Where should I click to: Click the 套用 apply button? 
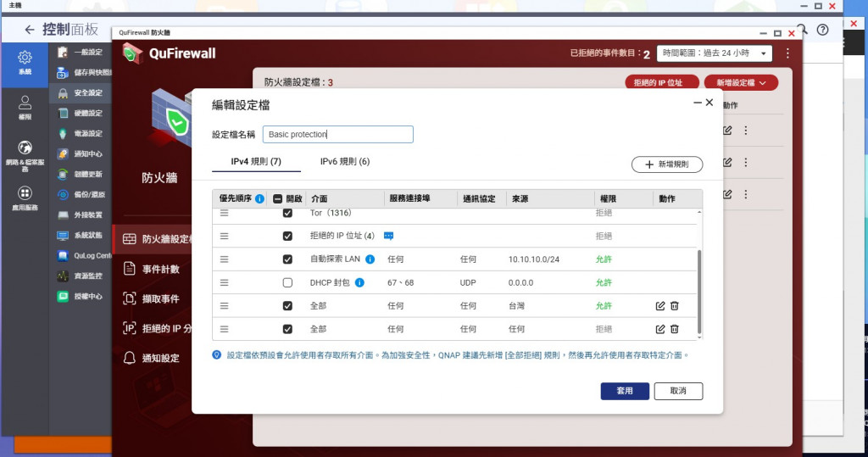625,391
